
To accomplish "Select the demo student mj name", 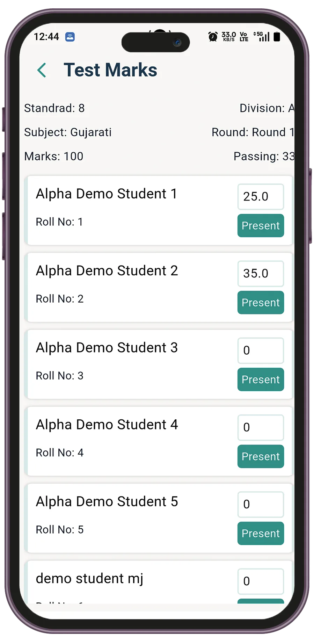I will pos(89,579).
